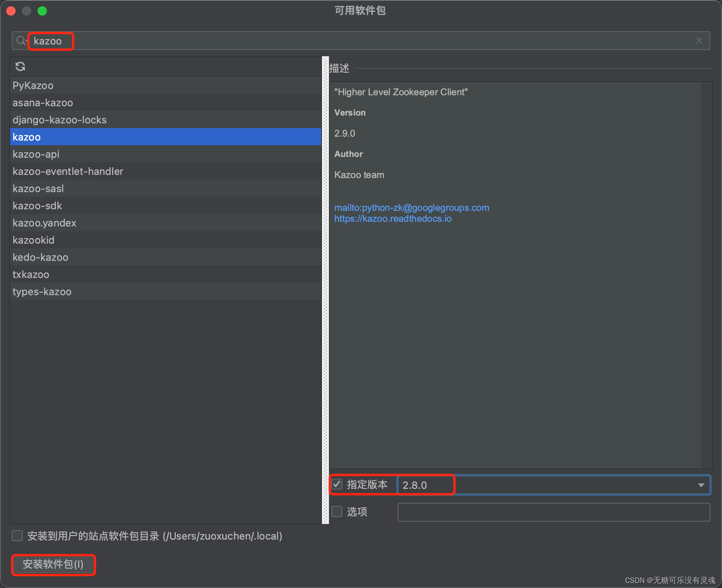
Task: Toggle the 指定版本 checkbox
Action: tap(337, 485)
